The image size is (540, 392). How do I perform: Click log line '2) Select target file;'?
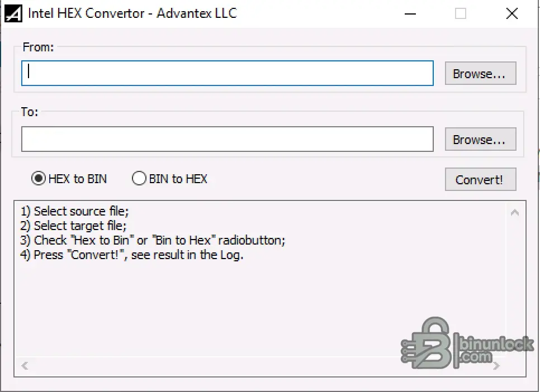pyautogui.click(x=73, y=226)
